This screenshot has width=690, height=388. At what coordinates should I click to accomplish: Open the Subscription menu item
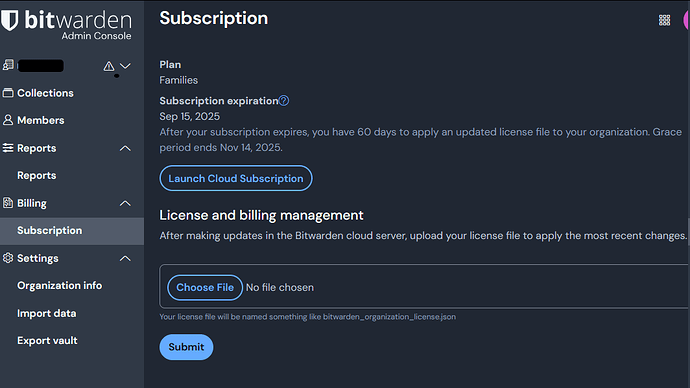click(72, 231)
